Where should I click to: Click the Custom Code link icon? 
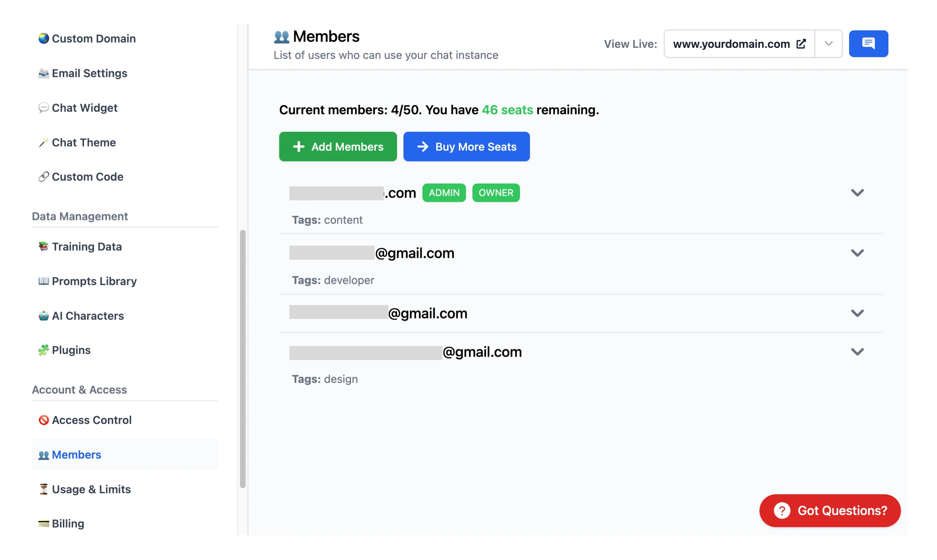point(44,176)
